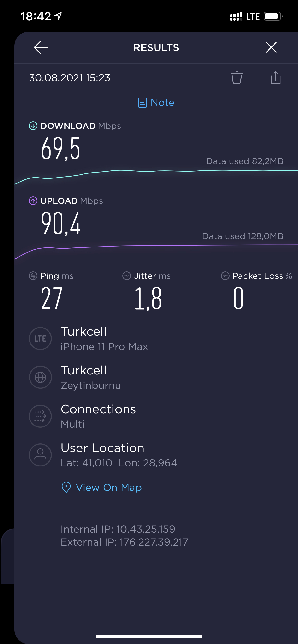This screenshot has height=644, width=298.
Task: Tap the LTE network badge icon
Action: (40, 339)
